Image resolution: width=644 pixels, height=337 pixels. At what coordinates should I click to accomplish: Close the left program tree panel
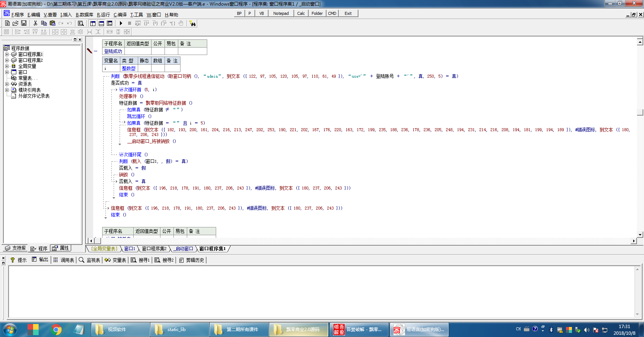point(79,39)
